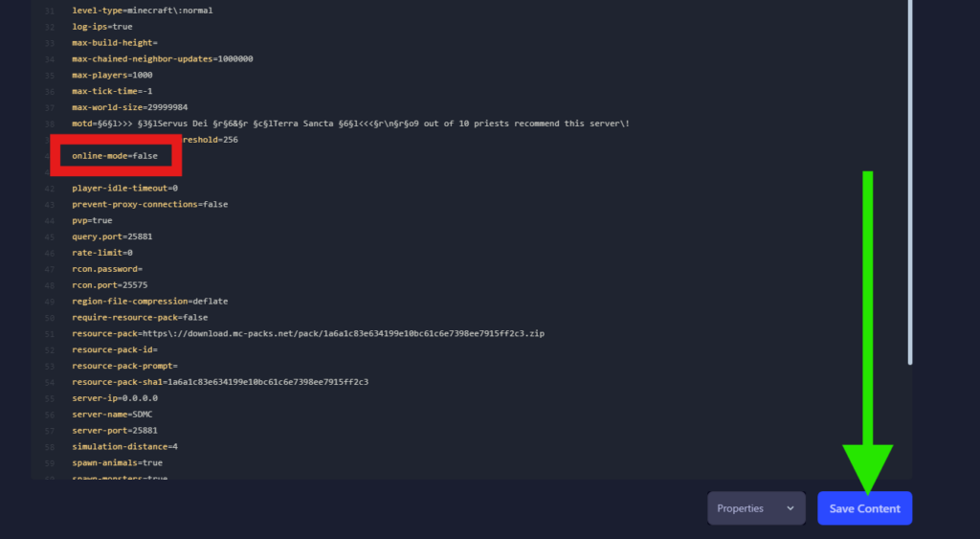This screenshot has height=539, width=980.
Task: Click the server-ip=0.0.0.0 line
Action: [114, 397]
